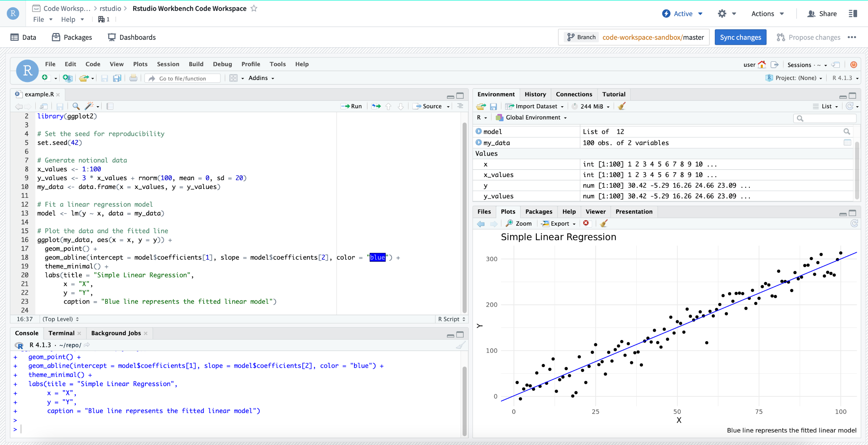
Task: Click the console vertical scrollbar
Action: [x=464, y=401]
